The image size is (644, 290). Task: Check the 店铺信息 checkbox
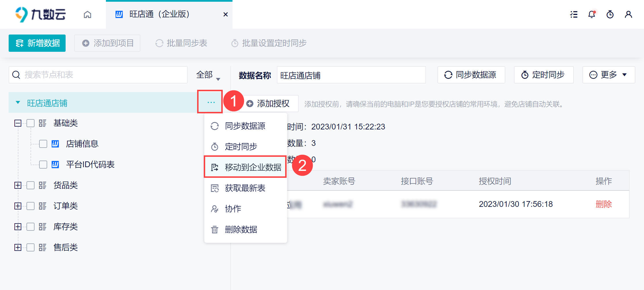(43, 144)
